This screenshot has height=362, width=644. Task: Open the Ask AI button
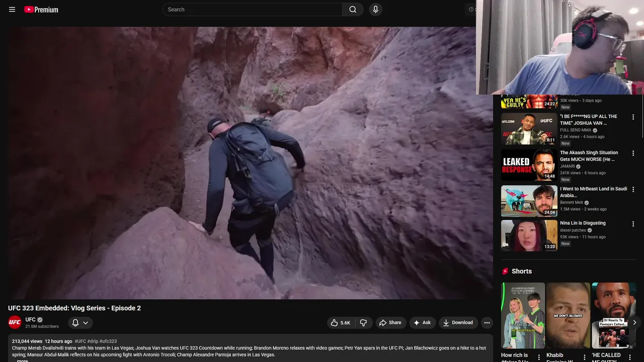click(x=422, y=323)
